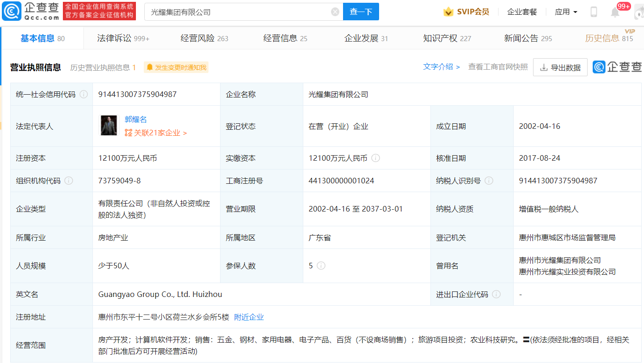The width and height of the screenshot is (644, 363).
Task: Open 企业套餐 link
Action: click(522, 12)
